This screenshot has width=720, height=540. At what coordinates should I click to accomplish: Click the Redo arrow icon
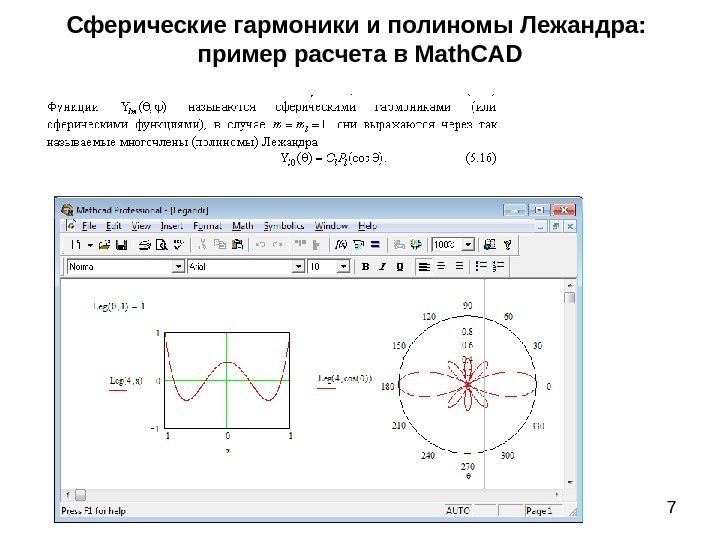click(x=277, y=244)
